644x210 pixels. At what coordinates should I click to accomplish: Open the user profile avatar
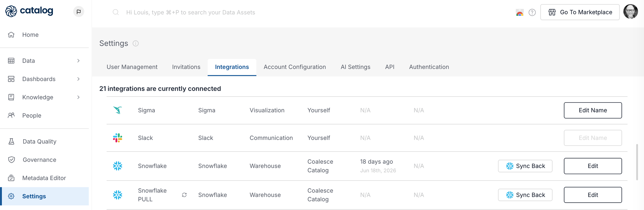point(630,12)
